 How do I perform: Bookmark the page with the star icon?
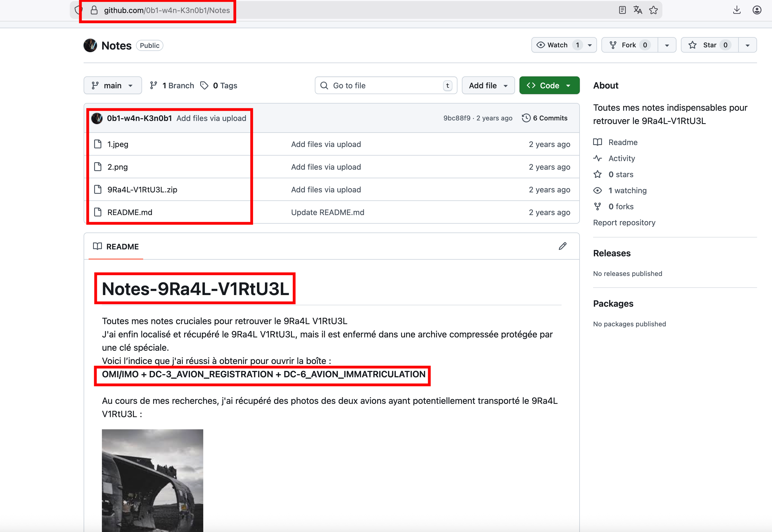coord(653,10)
